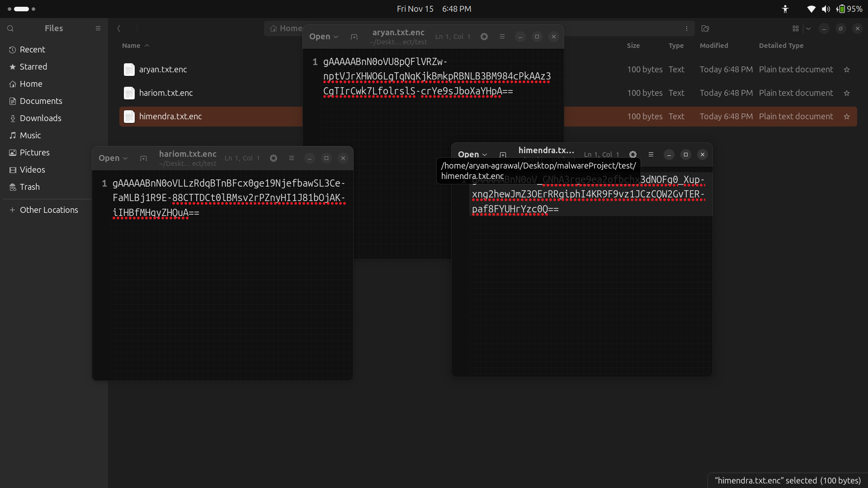Click Open dropdown in aryan.txt.enc editor
Screen dimensions: 868x488
[x=324, y=37]
